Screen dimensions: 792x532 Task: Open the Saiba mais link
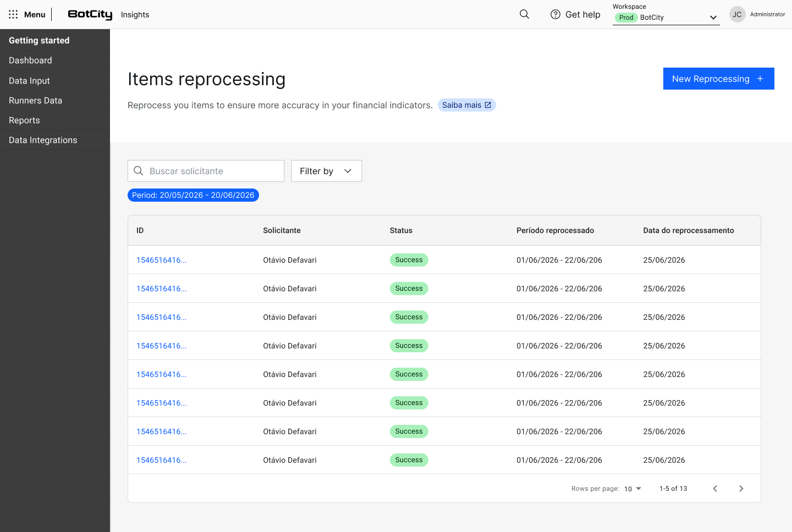[x=466, y=105]
